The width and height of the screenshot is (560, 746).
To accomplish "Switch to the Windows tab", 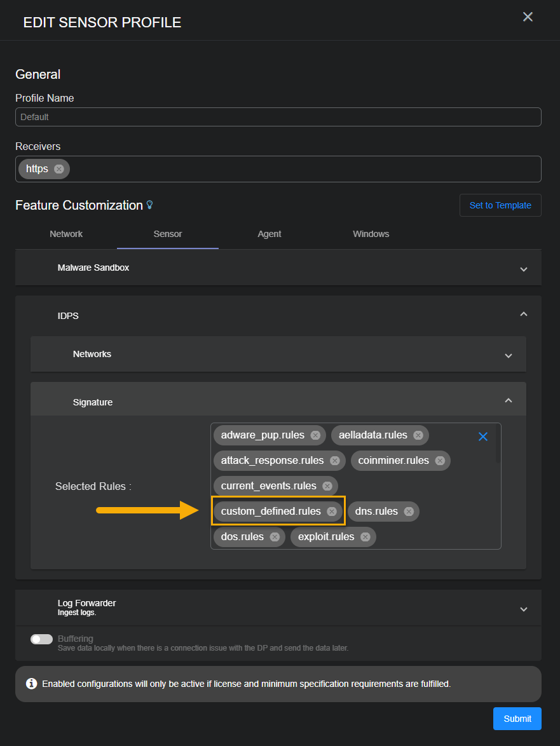I will pos(371,233).
